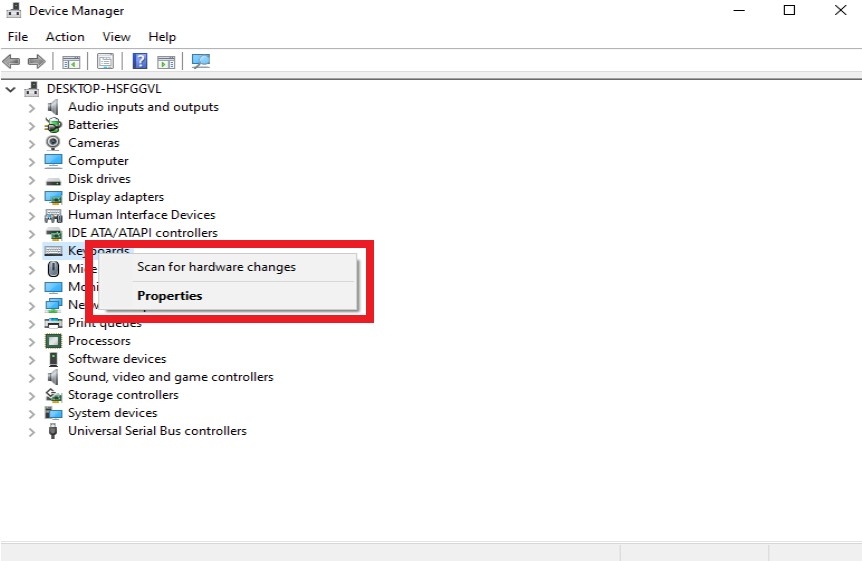Screen dimensions: 862x561
Task: Click the Forward arrow toolbar icon
Action: coord(37,62)
